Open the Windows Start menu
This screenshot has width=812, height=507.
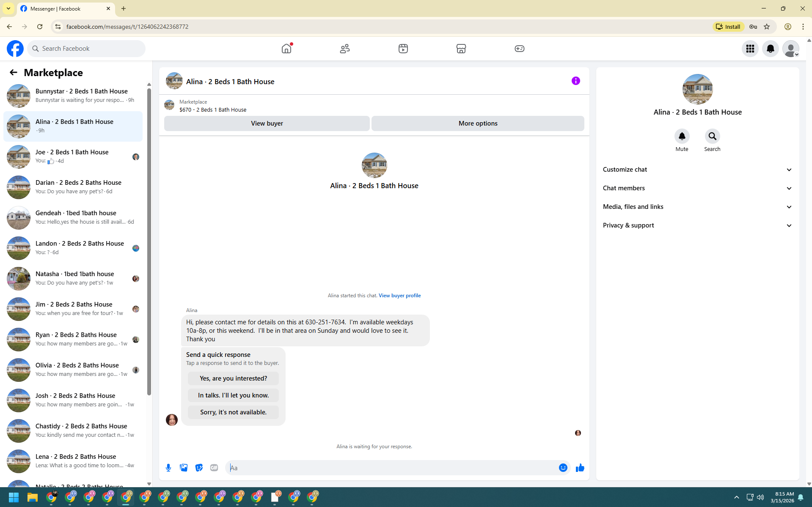tap(14, 497)
